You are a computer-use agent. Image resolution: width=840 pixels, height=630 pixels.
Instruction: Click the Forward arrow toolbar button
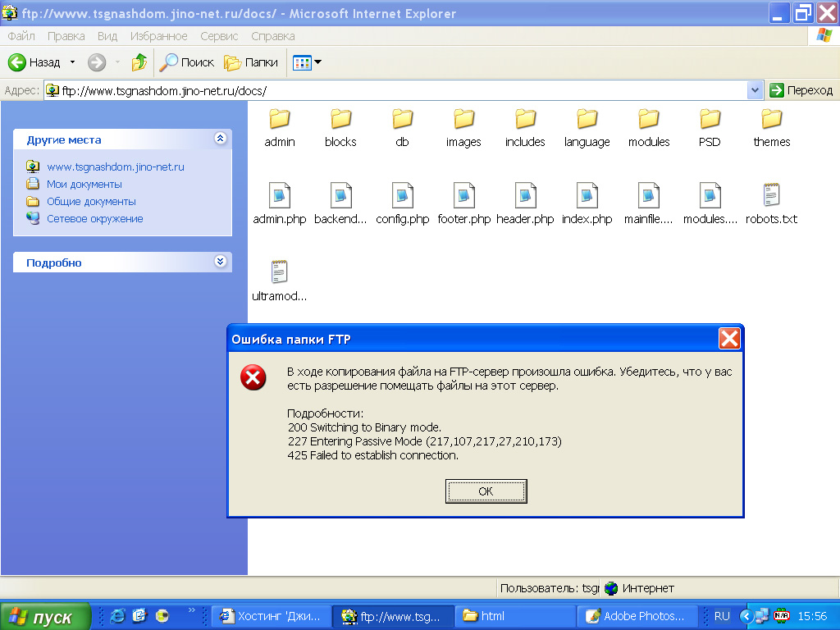[97, 62]
